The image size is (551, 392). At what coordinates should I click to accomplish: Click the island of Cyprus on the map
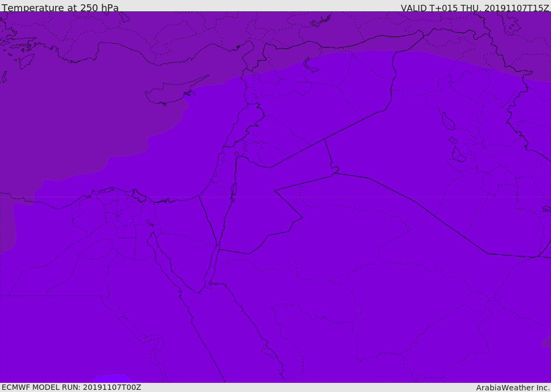coord(173,91)
